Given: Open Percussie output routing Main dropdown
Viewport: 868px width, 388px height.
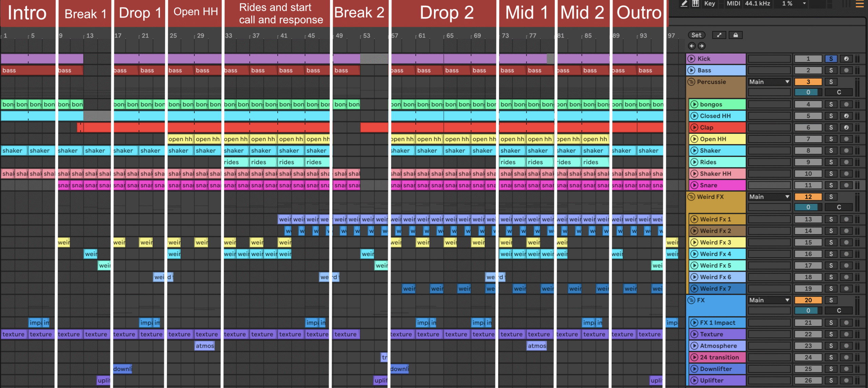Looking at the screenshot, I should (x=769, y=82).
